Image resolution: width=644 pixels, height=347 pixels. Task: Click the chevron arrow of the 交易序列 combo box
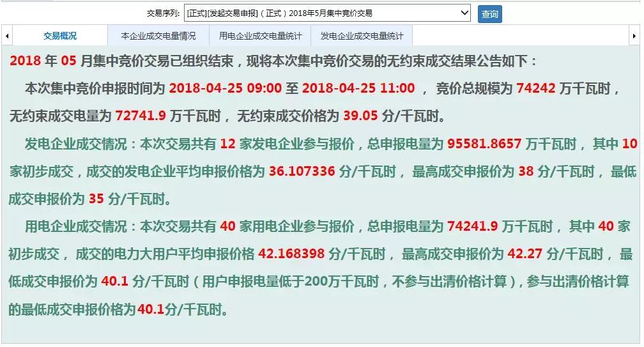click(x=464, y=13)
